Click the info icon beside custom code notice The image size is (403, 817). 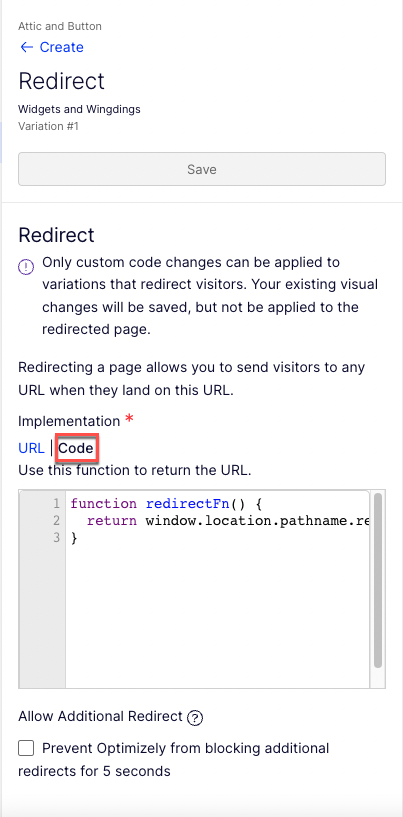26,267
